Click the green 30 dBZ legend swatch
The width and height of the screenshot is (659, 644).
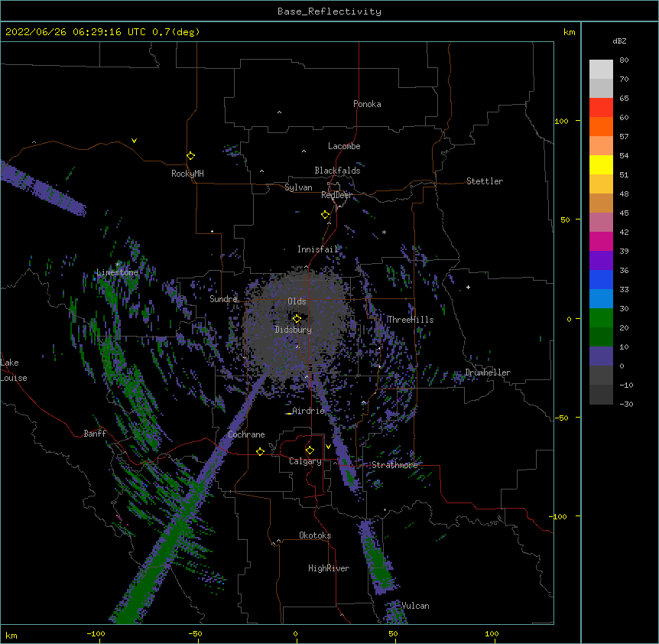pyautogui.click(x=601, y=318)
